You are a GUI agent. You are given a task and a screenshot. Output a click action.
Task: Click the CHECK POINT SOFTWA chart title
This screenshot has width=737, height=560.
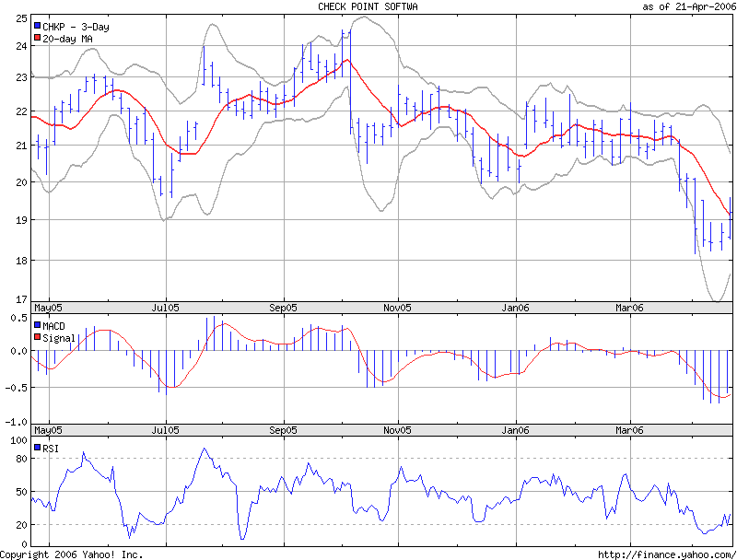[368, 6]
